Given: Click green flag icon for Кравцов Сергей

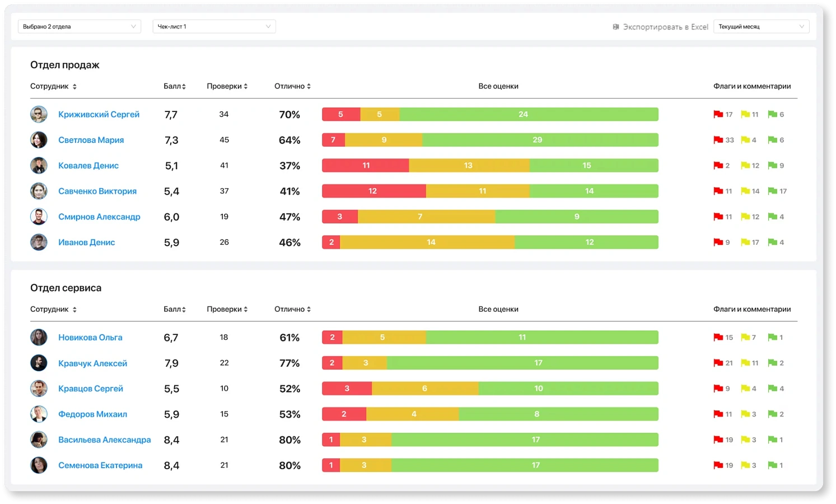Looking at the screenshot, I should click(772, 389).
